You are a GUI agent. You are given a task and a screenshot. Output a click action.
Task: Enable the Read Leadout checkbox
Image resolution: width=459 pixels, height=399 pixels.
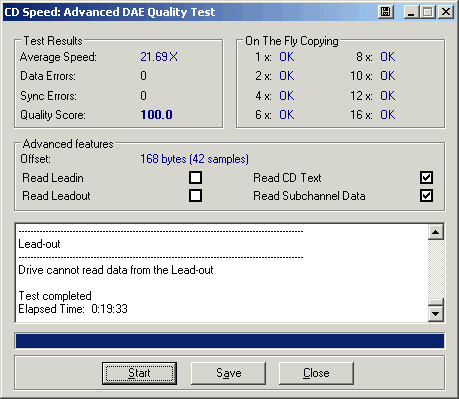tap(195, 196)
